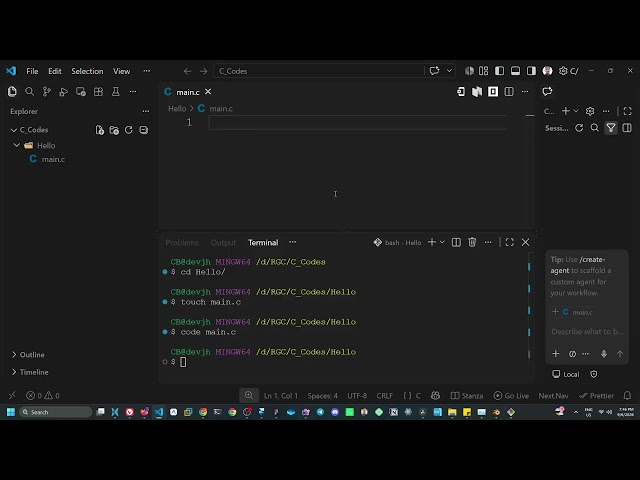Toggle the chat sessions filter
Screen dimensions: 640x480
click(611, 128)
